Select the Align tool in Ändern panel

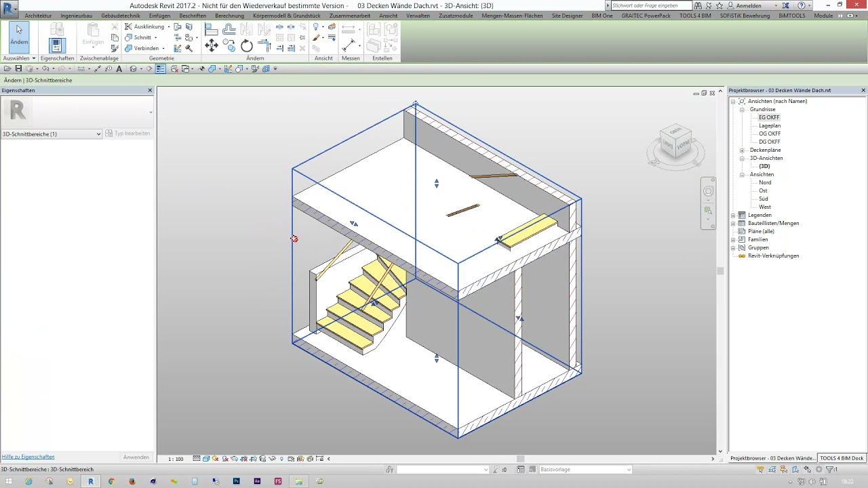coord(212,28)
